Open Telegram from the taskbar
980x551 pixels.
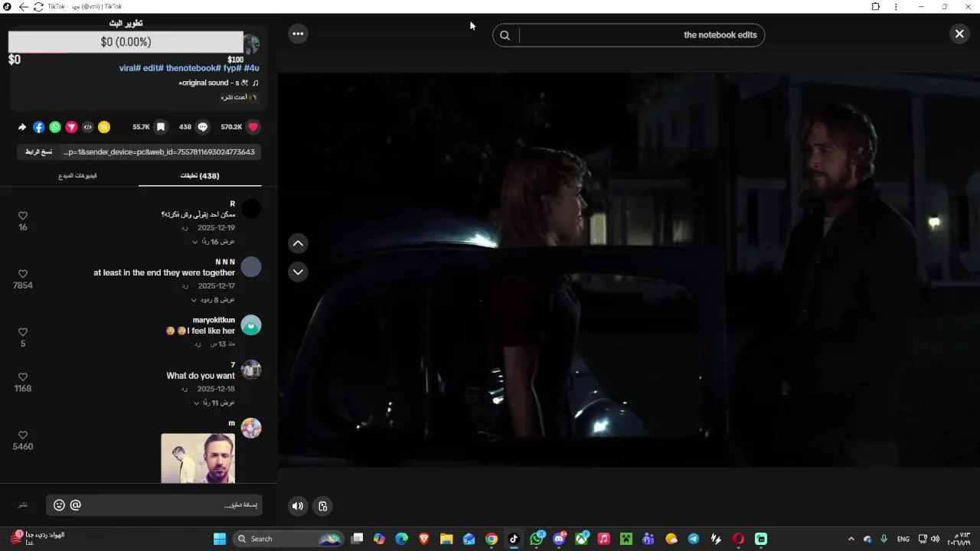click(x=694, y=539)
